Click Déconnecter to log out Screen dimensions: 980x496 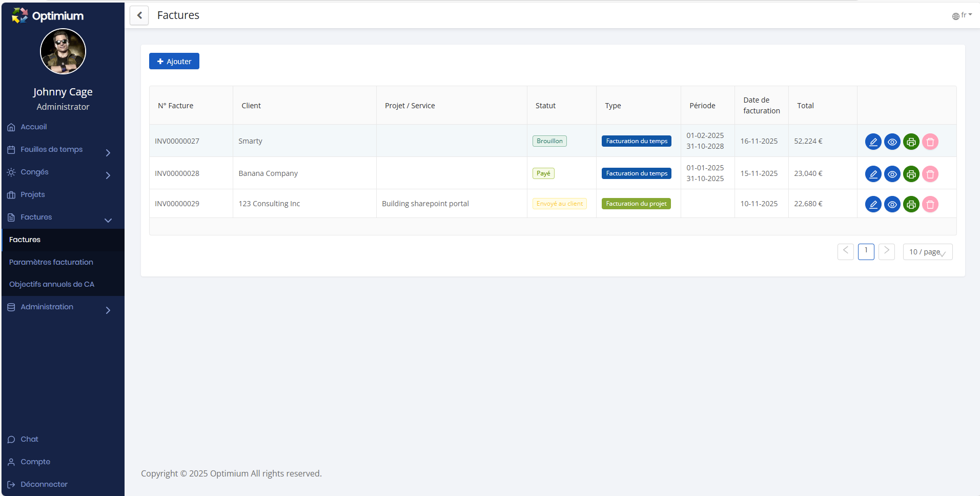44,484
